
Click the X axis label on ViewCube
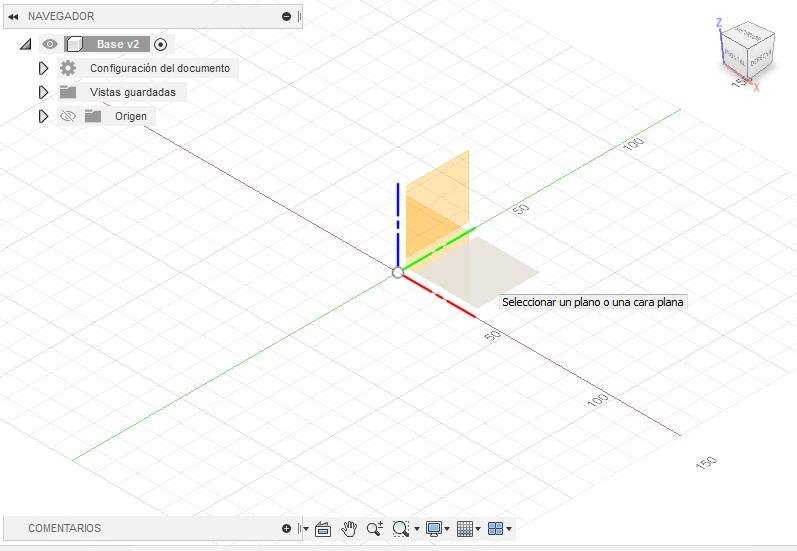click(x=756, y=87)
